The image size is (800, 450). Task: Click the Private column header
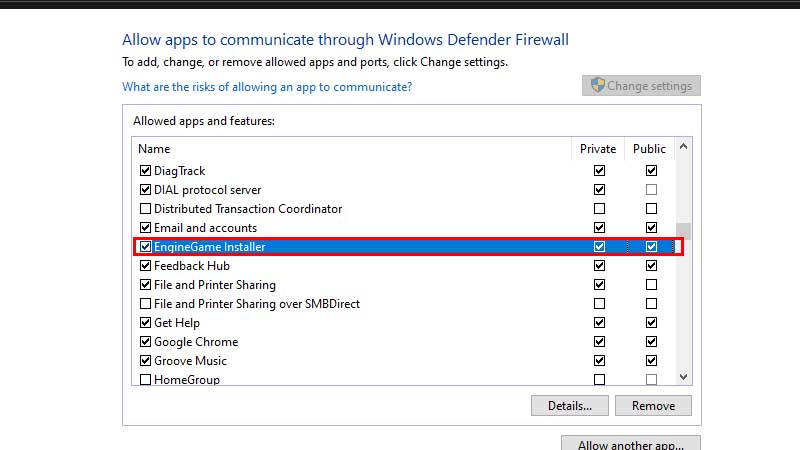point(597,148)
